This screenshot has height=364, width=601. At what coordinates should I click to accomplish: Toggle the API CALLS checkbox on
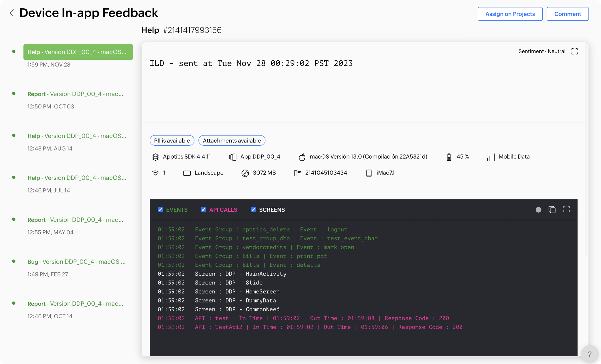(204, 209)
